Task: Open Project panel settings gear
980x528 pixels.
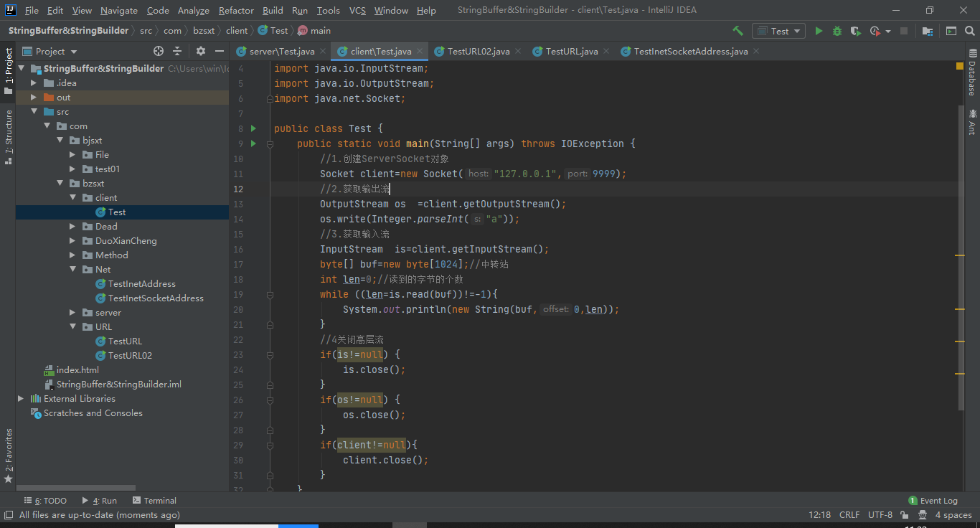Action: point(201,51)
